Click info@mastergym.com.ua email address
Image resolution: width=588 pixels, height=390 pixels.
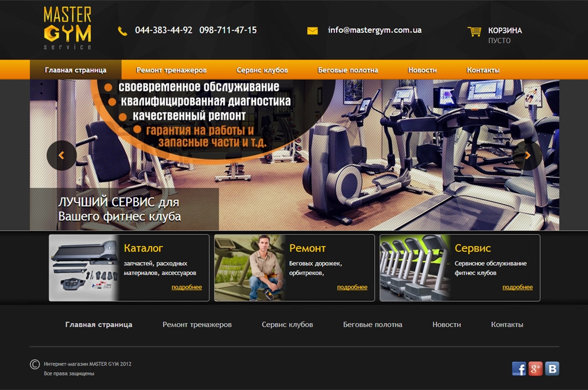point(375,30)
